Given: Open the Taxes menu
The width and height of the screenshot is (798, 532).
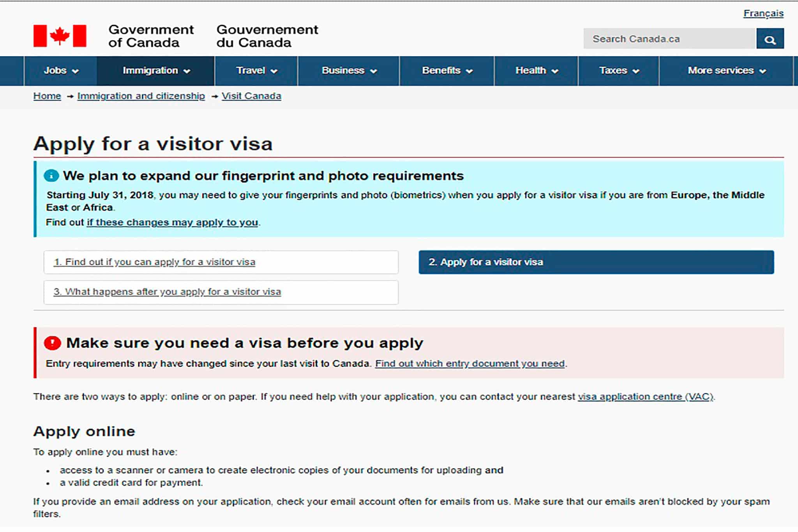Looking at the screenshot, I should click(x=619, y=71).
